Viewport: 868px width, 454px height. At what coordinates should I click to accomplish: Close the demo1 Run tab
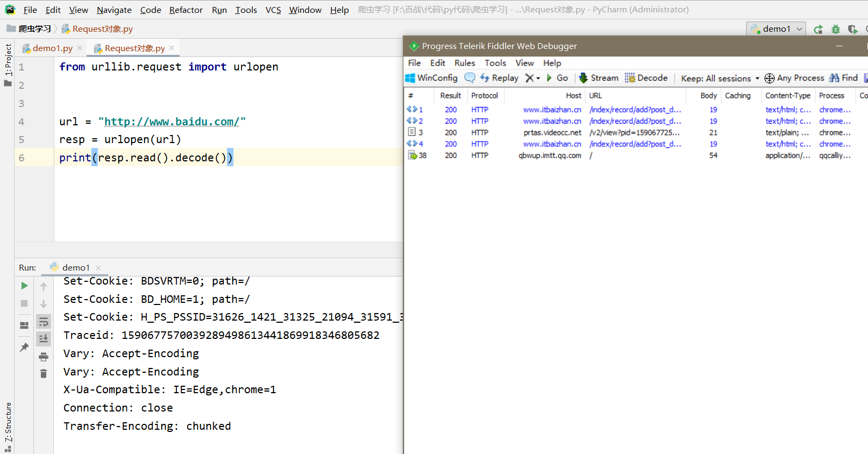(98, 268)
